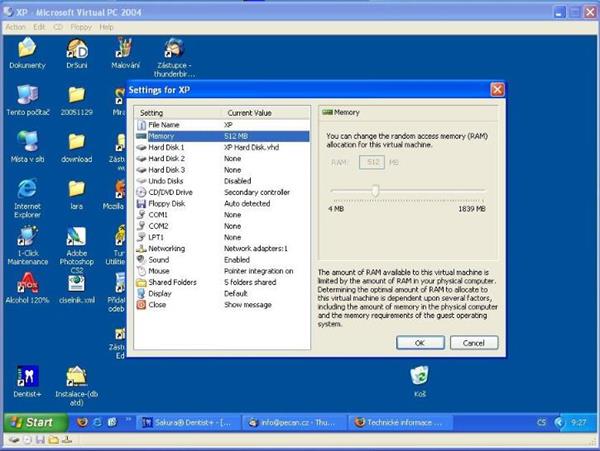Click the RAM amount input field

pyautogui.click(x=372, y=162)
